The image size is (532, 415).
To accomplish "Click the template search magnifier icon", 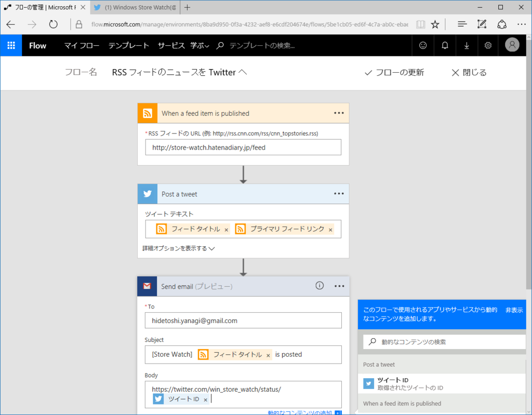I will pyautogui.click(x=220, y=46).
